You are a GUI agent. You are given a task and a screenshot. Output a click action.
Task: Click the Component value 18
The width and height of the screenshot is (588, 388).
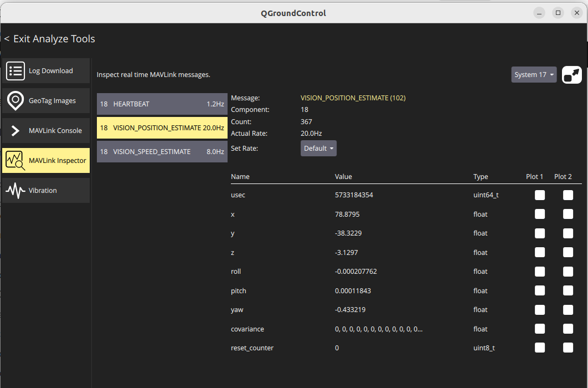tap(305, 110)
